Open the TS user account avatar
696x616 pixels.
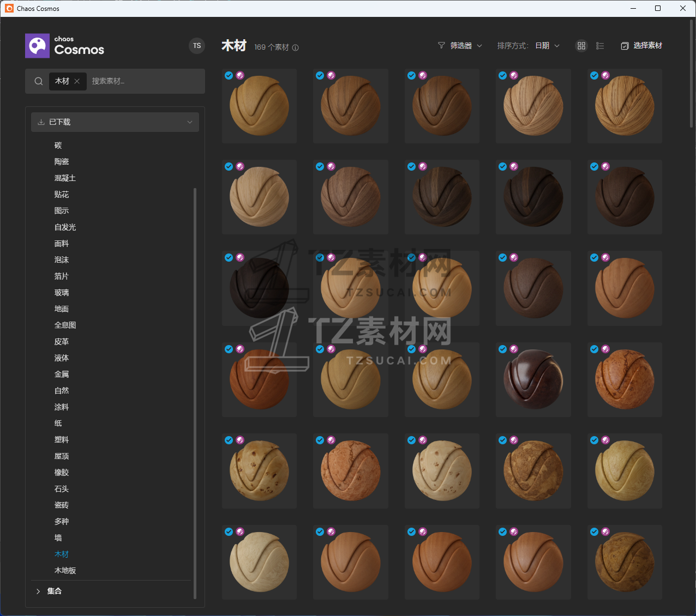(197, 46)
